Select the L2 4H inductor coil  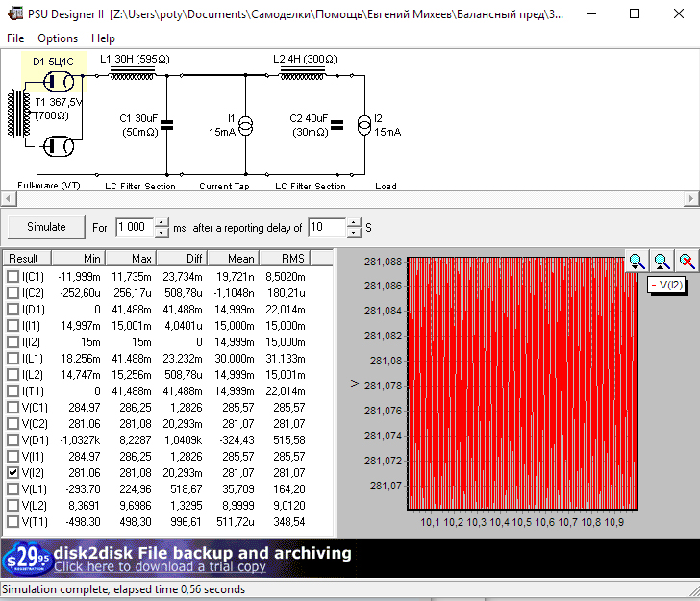(302, 74)
